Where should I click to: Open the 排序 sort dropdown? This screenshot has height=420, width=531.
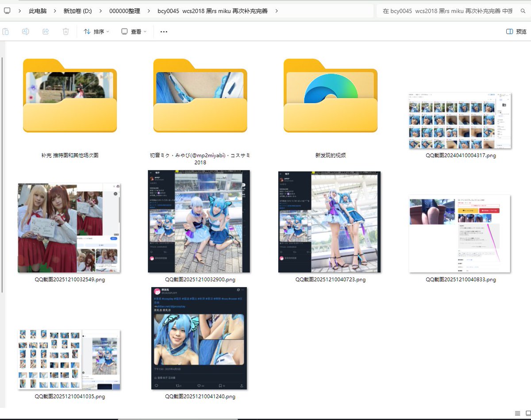pyautogui.click(x=96, y=31)
